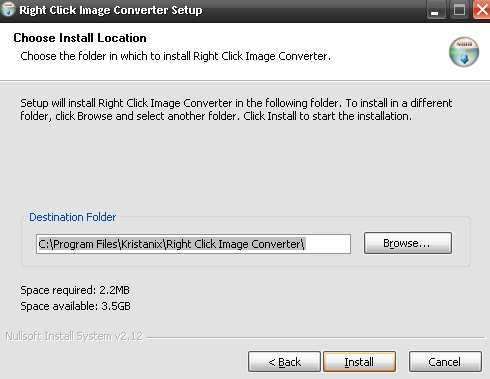Screen dimensions: 490x379
Task: Click the Install button
Action: coord(360,362)
